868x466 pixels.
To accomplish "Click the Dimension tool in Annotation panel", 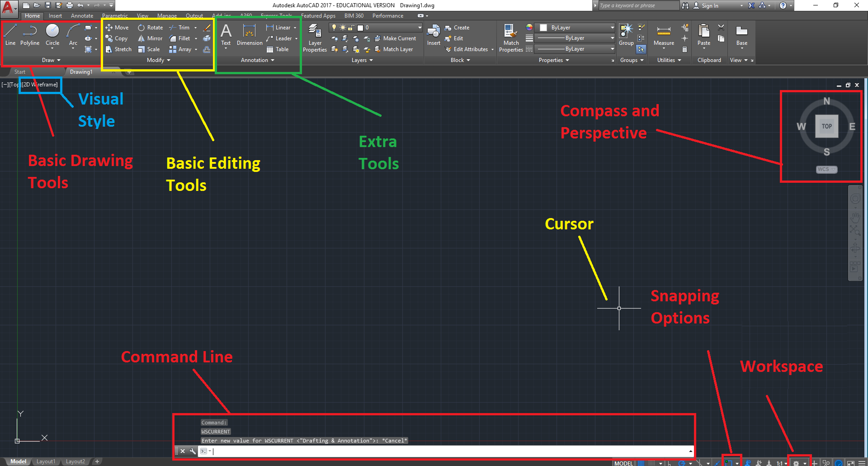I will click(249, 34).
